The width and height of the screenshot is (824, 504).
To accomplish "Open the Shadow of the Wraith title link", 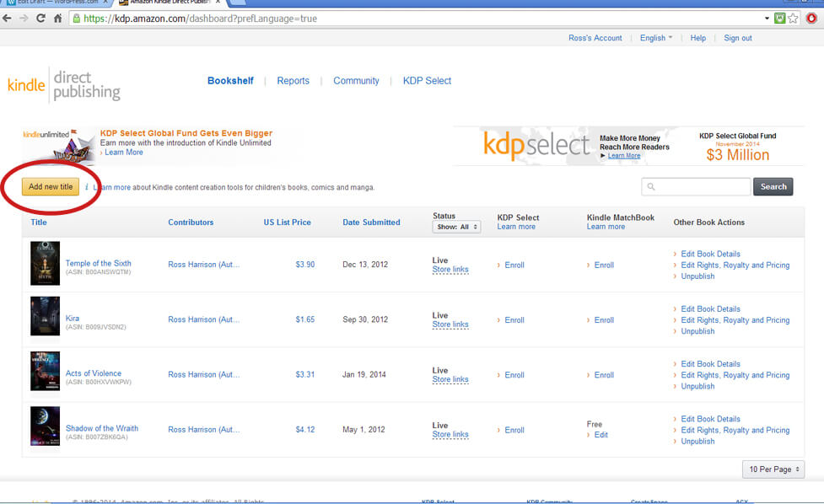I will [102, 428].
